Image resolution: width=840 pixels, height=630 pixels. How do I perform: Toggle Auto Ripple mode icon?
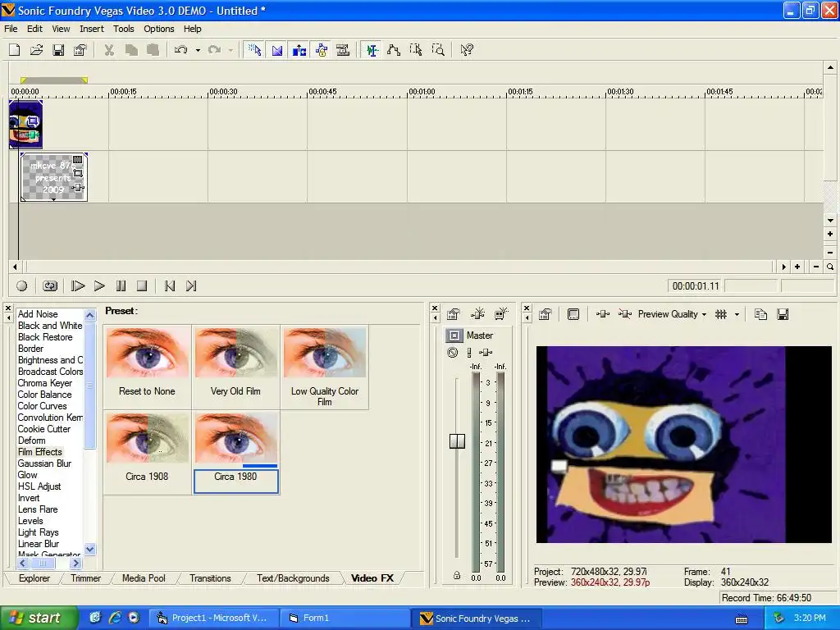[x=299, y=50]
